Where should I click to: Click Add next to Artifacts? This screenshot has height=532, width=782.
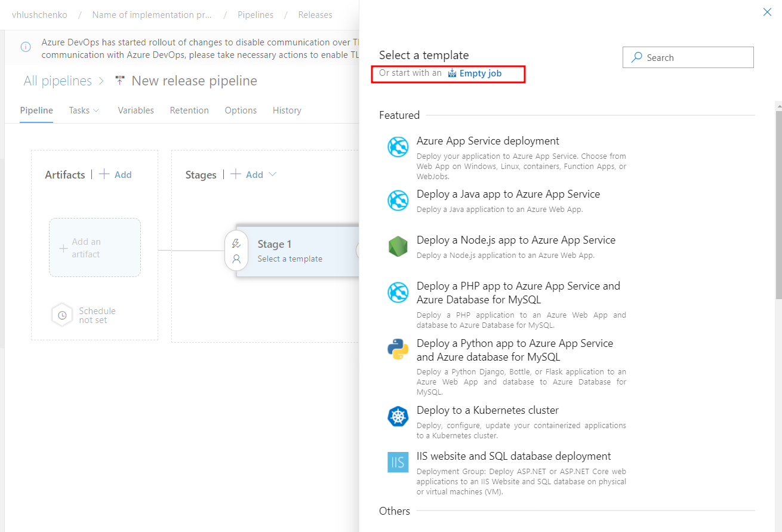pos(116,174)
